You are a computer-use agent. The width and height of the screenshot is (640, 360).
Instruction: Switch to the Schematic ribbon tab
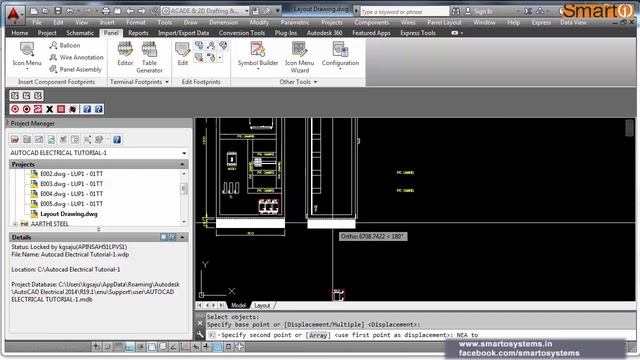click(80, 33)
